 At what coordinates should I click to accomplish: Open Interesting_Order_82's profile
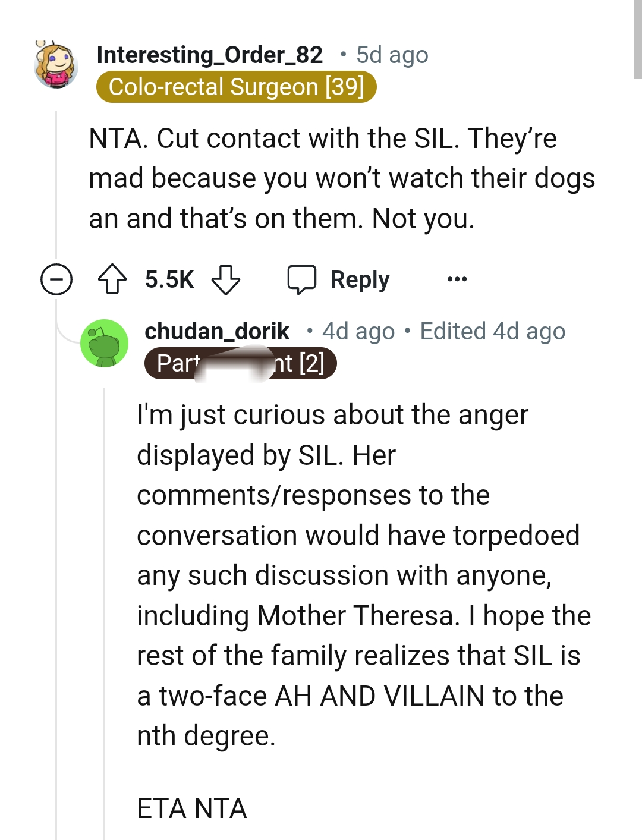click(x=209, y=55)
